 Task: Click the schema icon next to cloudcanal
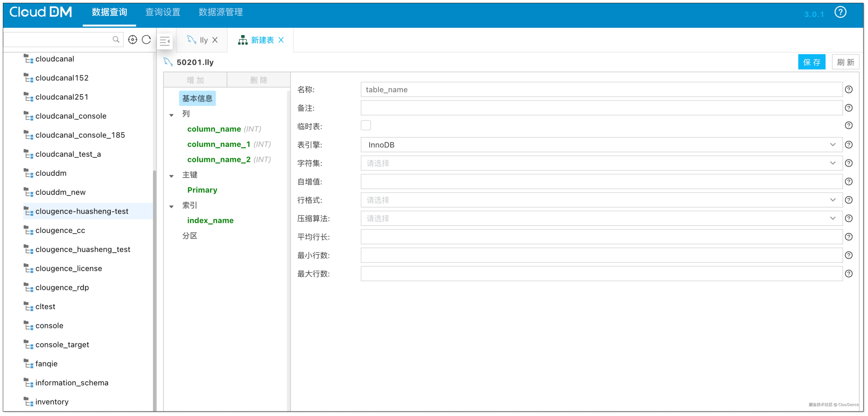(28, 59)
